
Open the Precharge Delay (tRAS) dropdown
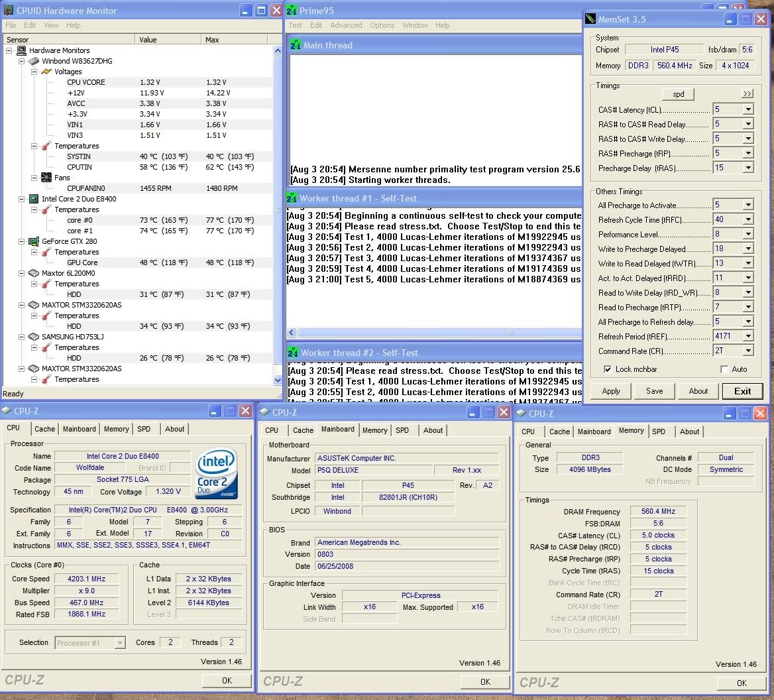tap(748, 168)
